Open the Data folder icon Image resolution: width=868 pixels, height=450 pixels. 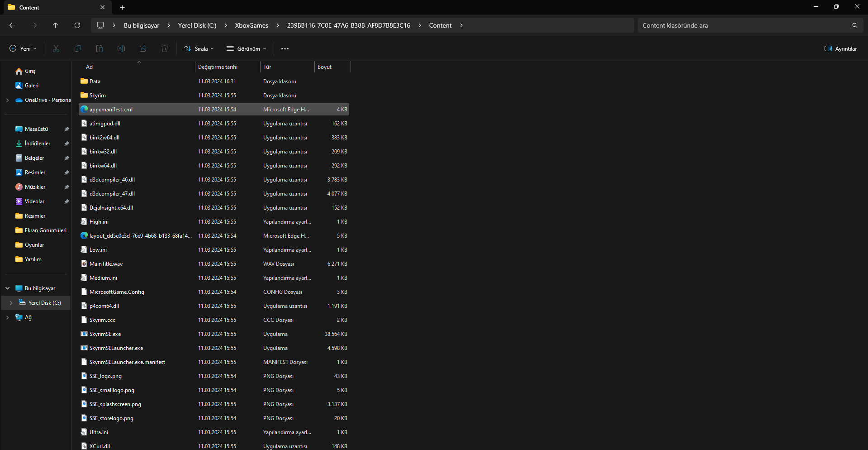point(84,81)
